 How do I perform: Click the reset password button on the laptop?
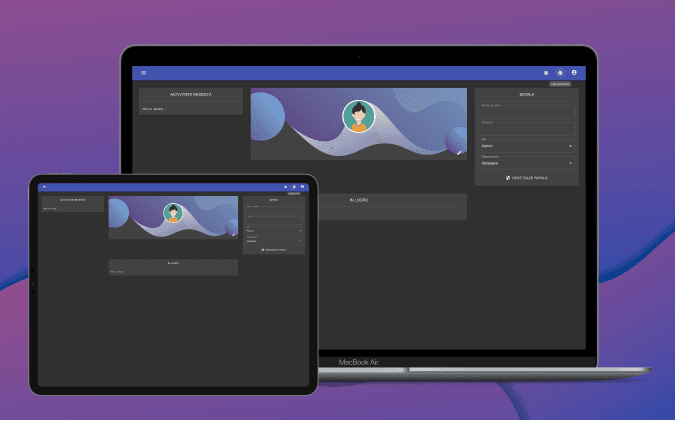click(x=526, y=178)
